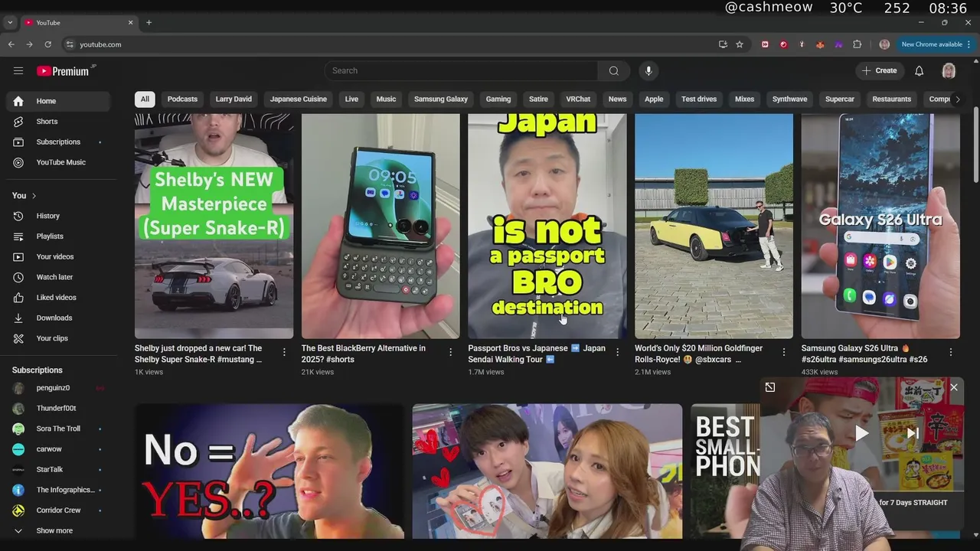The height and width of the screenshot is (551, 980).
Task: Open the Galaxy S26 Ultra short thumbnail
Action: click(880, 226)
